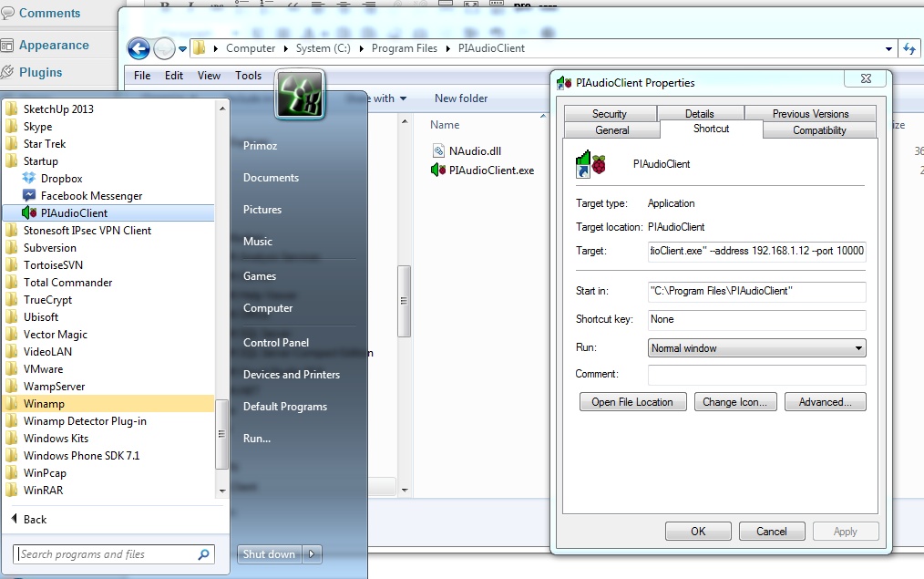
Task: Expand the Computer breadcrumb arrow
Action: pyautogui.click(x=285, y=49)
